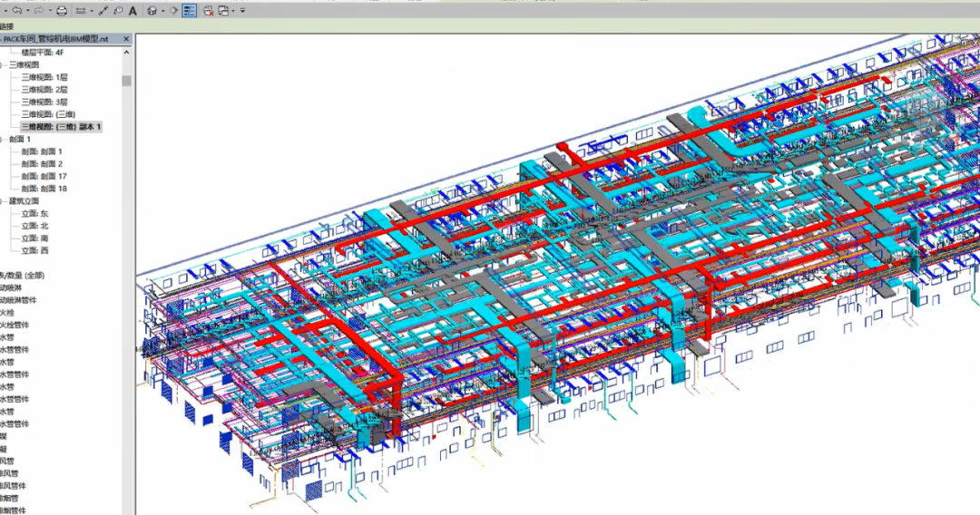
Task: Click the Close Hidden Windows icon
Action: click(209, 11)
